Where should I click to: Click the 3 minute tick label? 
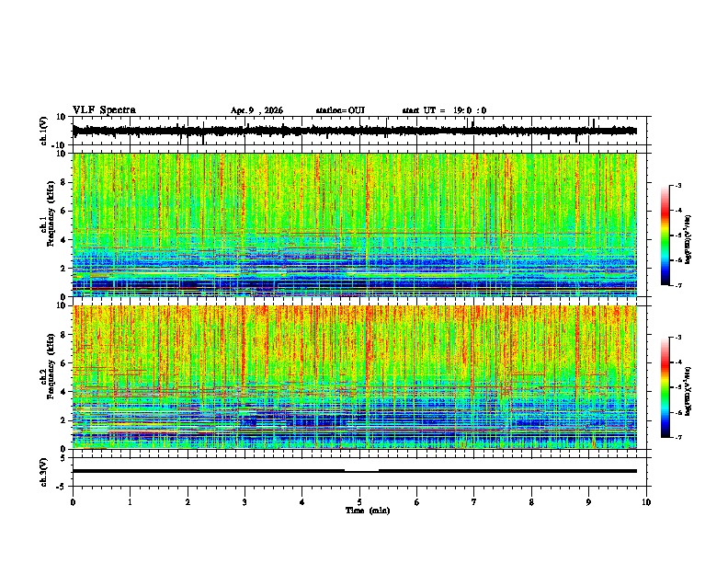point(245,502)
